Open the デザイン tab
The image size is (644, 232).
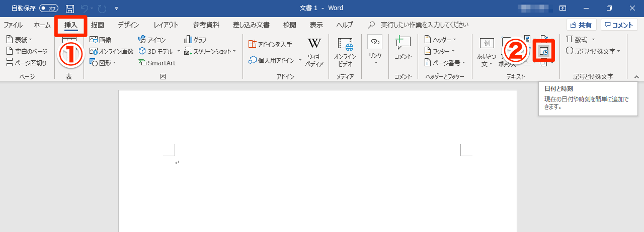[129, 25]
